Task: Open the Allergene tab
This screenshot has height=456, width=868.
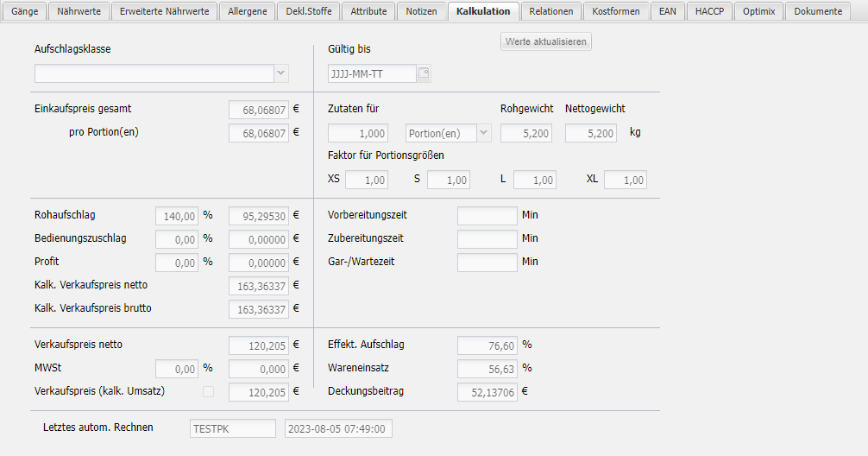Action: click(x=248, y=11)
